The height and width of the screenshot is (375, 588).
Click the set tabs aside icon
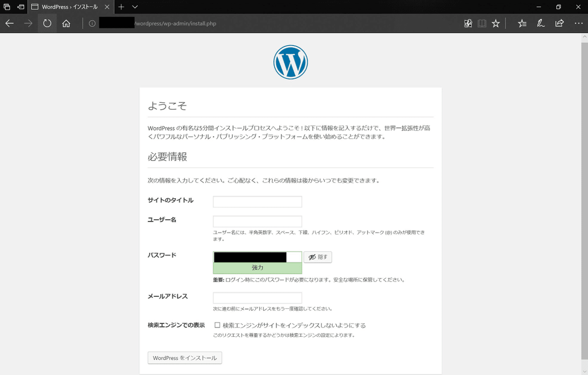point(21,7)
